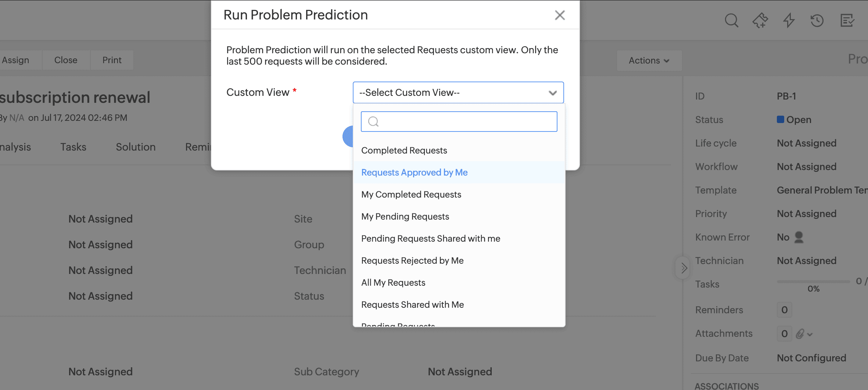868x390 pixels.
Task: Switch to the Tasks tab
Action: coord(73,147)
